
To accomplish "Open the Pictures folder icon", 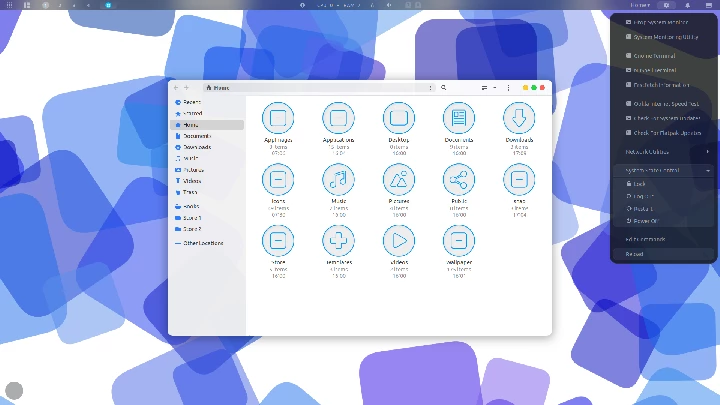I will [398, 180].
